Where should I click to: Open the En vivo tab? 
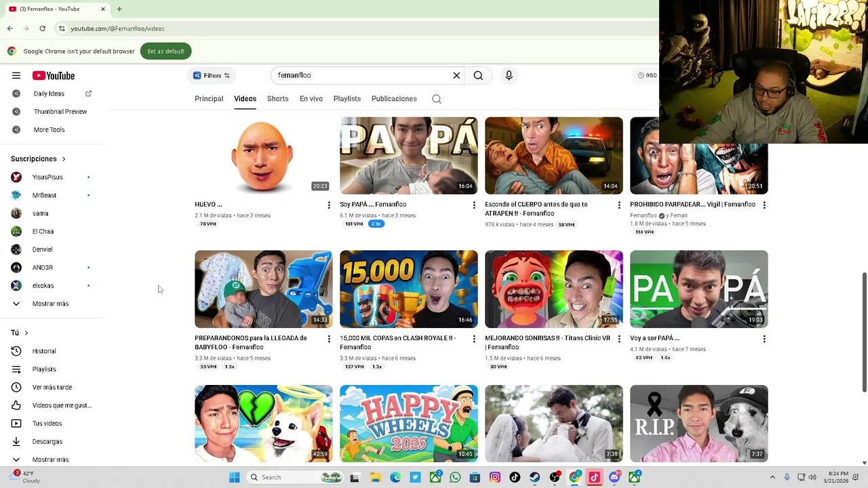coord(311,99)
